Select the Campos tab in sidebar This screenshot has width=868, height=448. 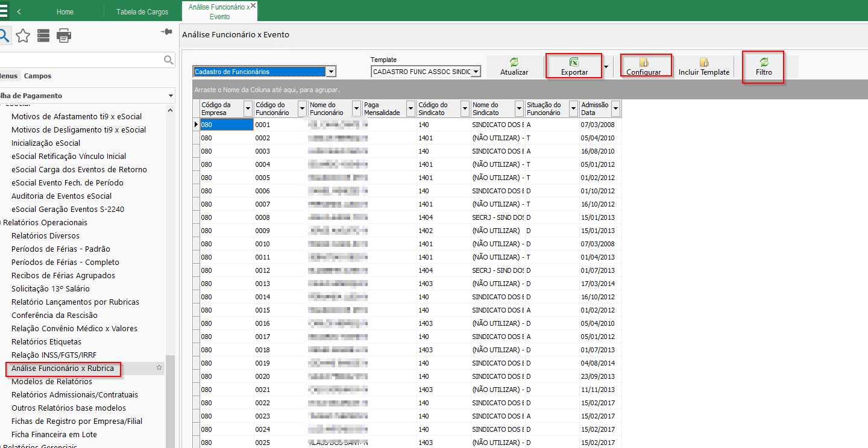tap(37, 76)
